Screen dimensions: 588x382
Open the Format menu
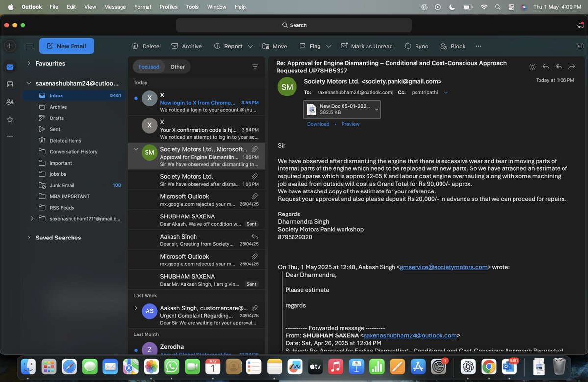(143, 7)
